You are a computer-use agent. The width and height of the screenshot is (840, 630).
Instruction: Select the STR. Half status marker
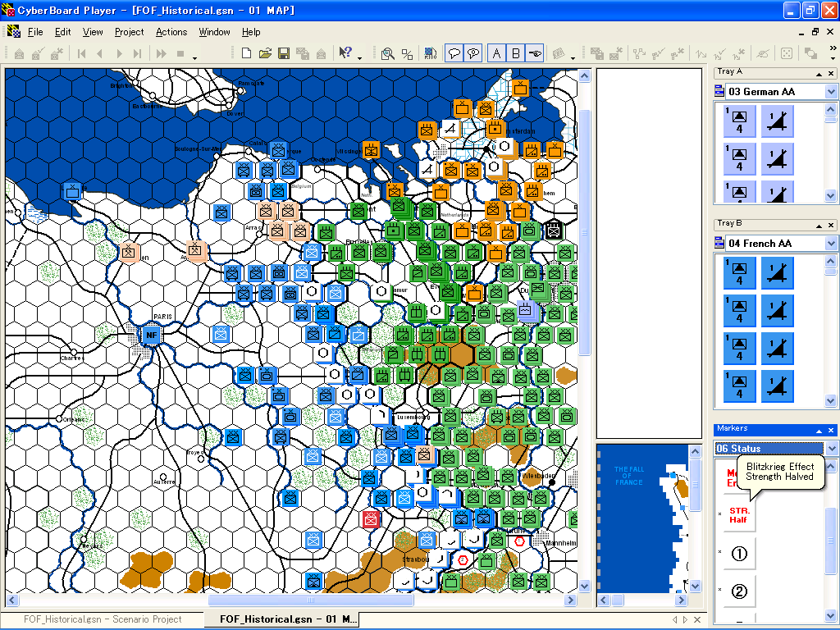738,514
